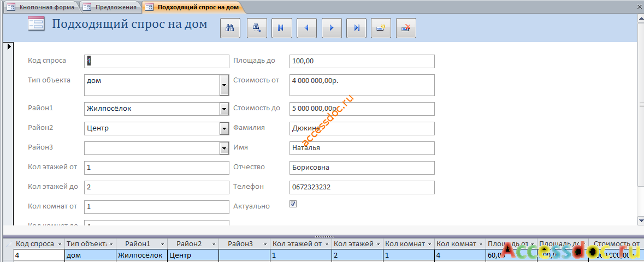Click the Кол этажей до field showing 2
This screenshot has height=262, width=644.
156,188
